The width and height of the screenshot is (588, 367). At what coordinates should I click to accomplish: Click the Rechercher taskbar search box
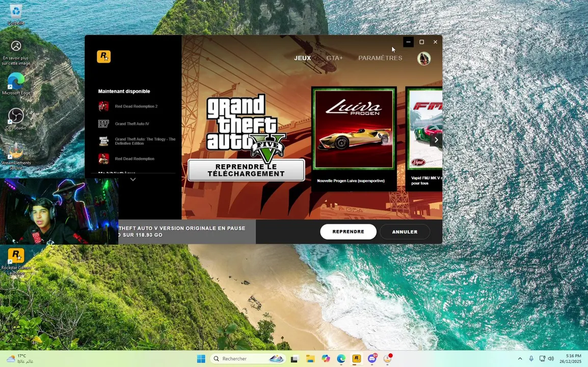click(248, 359)
